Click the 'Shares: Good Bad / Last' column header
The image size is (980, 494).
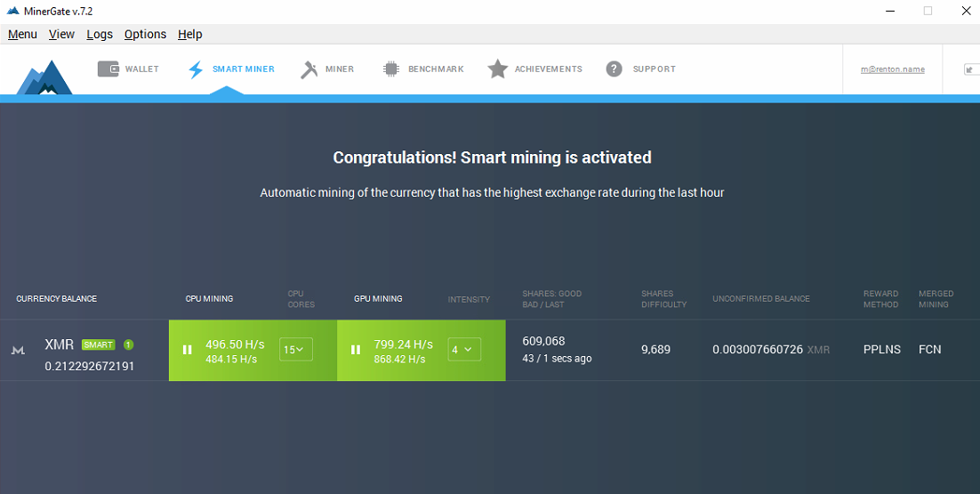tap(552, 299)
